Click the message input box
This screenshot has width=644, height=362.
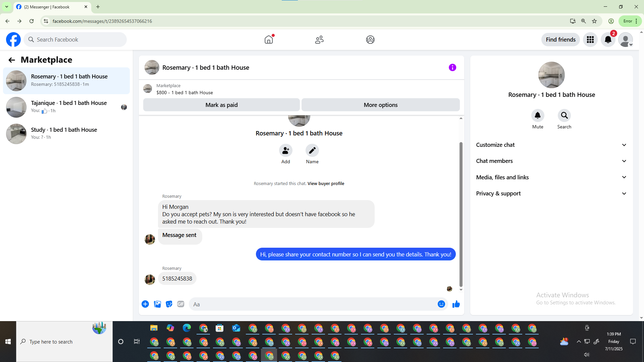click(x=313, y=304)
